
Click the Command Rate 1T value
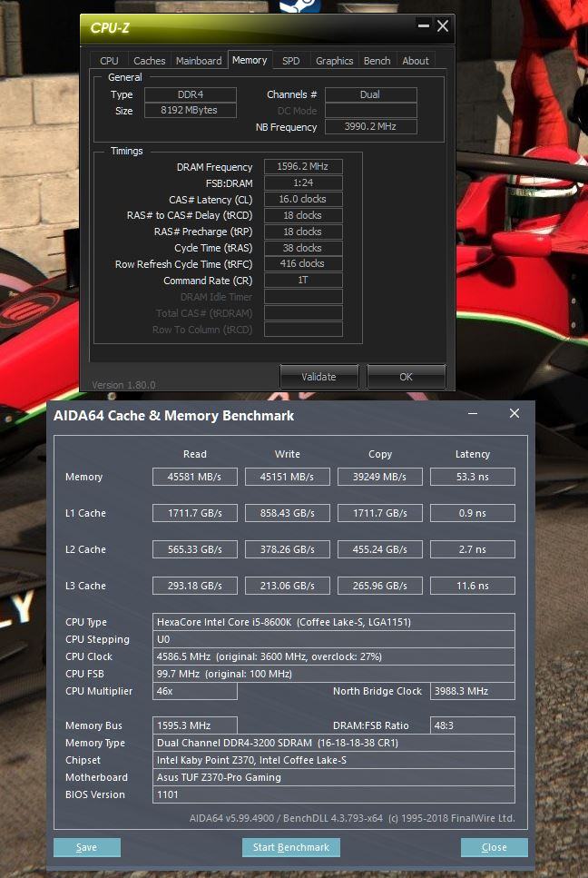tap(303, 280)
